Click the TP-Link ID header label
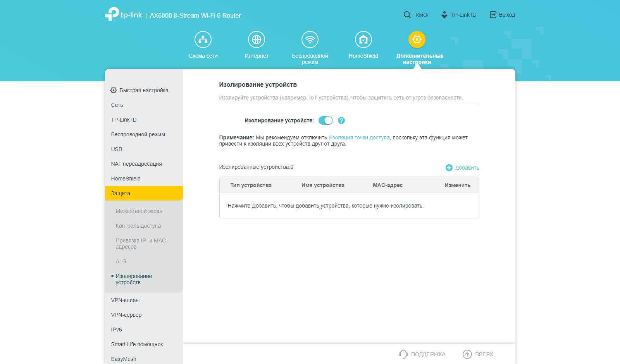The width and height of the screenshot is (620, 364). (x=463, y=15)
